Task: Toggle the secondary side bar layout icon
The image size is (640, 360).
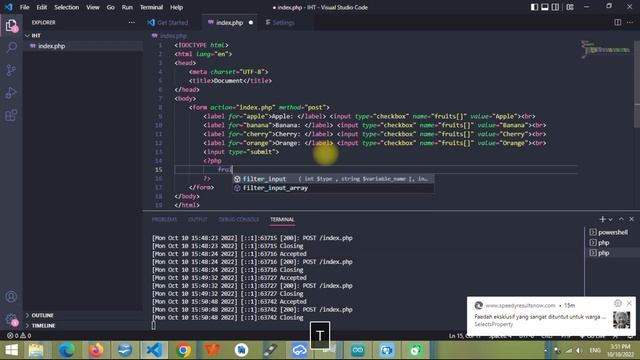Action: coord(556,7)
